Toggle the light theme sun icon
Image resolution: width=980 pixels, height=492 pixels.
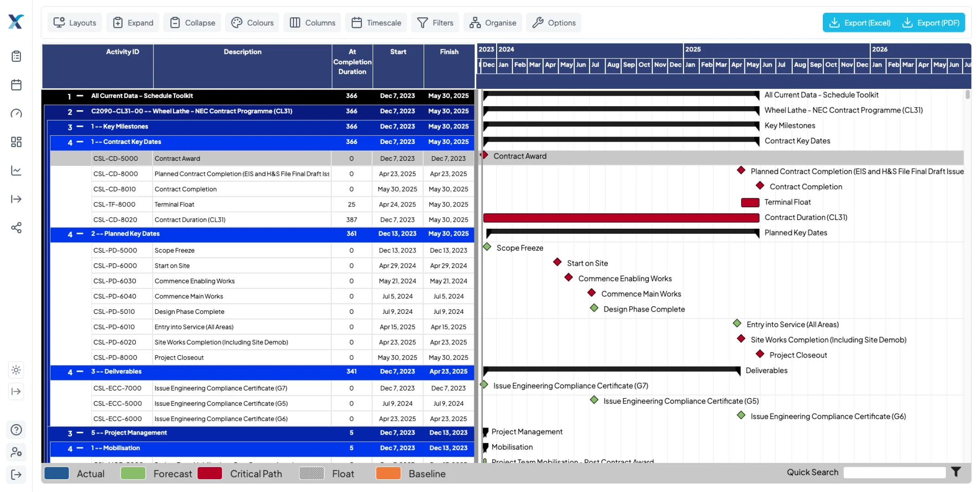pos(16,370)
